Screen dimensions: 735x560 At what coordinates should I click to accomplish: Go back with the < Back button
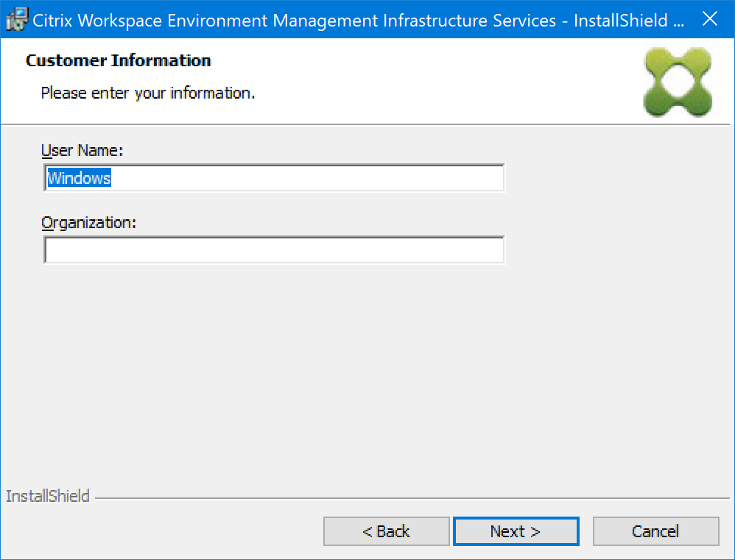point(386,531)
